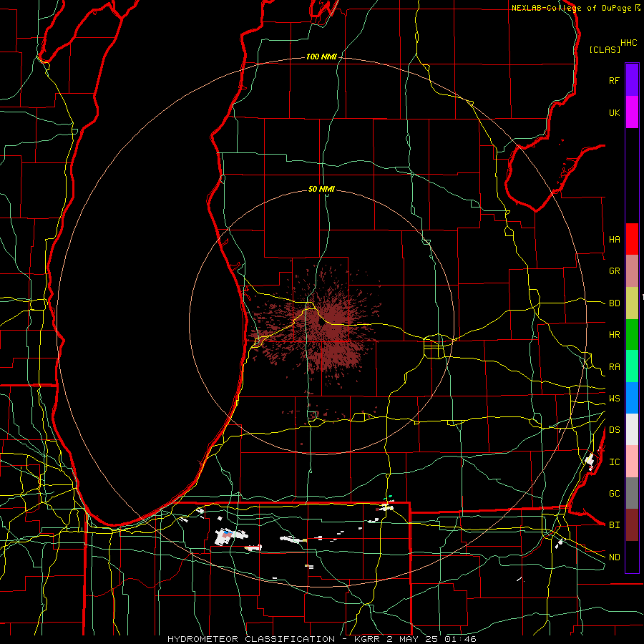Viewport: 644px width, 644px height.
Task: Click the 100 NMI range ring label
Action: 321,57
